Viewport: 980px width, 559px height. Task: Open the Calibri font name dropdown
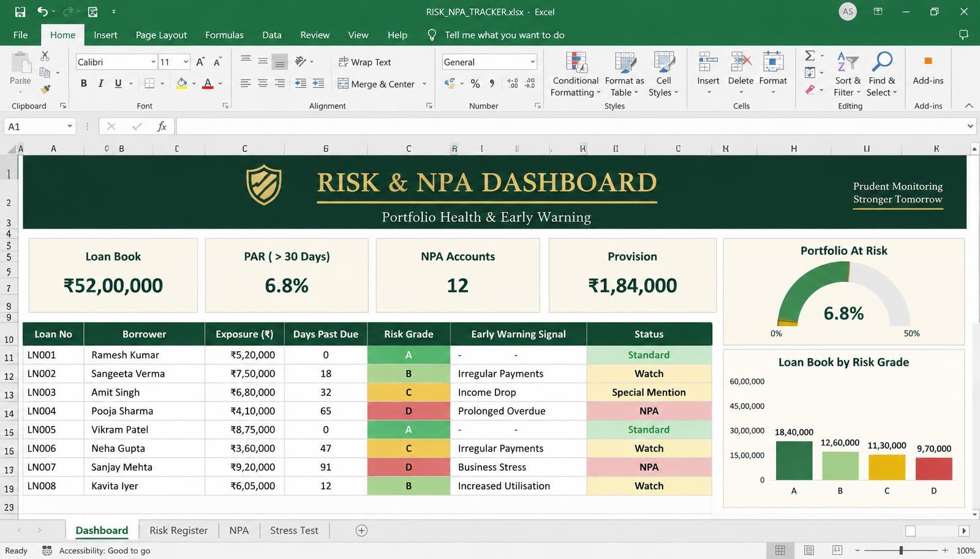point(153,62)
